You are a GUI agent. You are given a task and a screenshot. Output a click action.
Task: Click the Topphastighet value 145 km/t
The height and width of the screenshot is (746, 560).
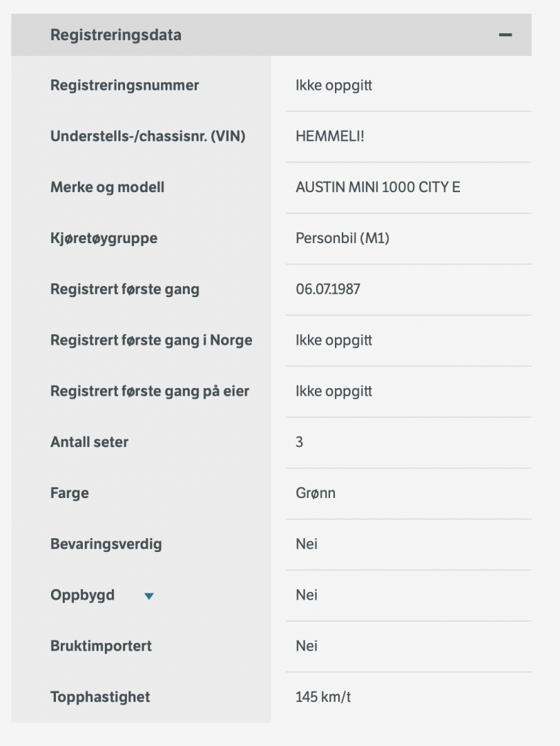tap(323, 697)
